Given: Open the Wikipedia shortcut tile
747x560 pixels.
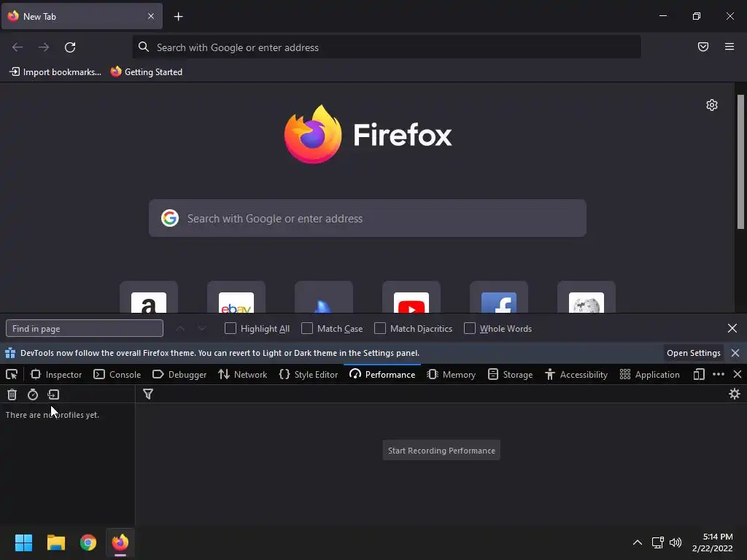Looking at the screenshot, I should 587,297.
